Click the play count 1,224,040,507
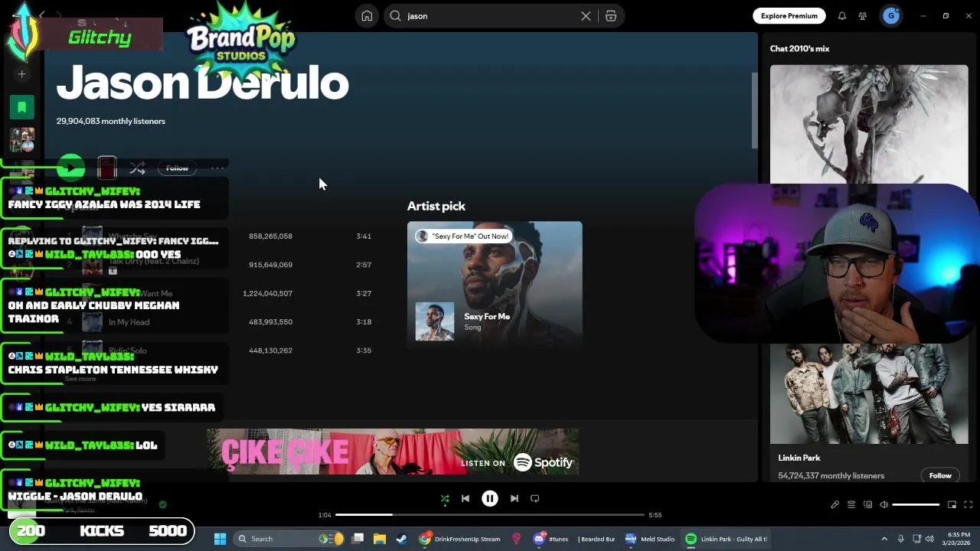Screen dimensions: 980x551 coord(267,294)
